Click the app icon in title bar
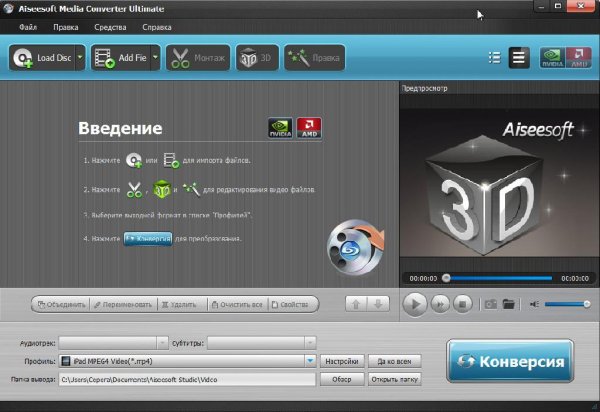 [x=8, y=8]
